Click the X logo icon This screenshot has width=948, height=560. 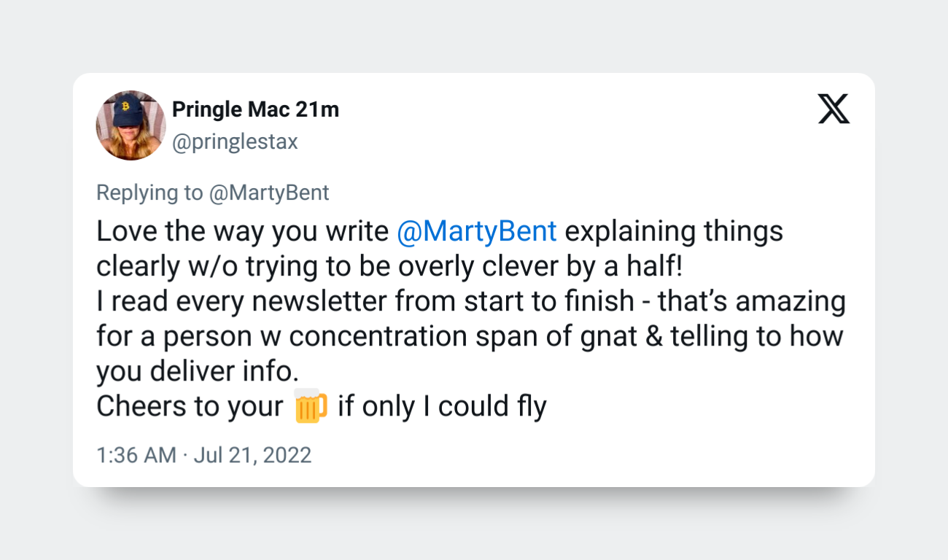point(834,109)
